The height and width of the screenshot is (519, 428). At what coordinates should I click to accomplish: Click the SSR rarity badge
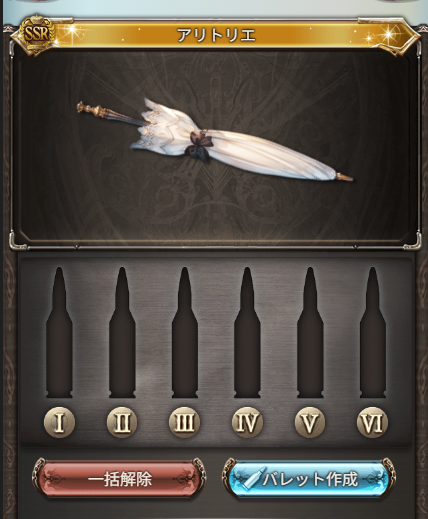pos(37,33)
